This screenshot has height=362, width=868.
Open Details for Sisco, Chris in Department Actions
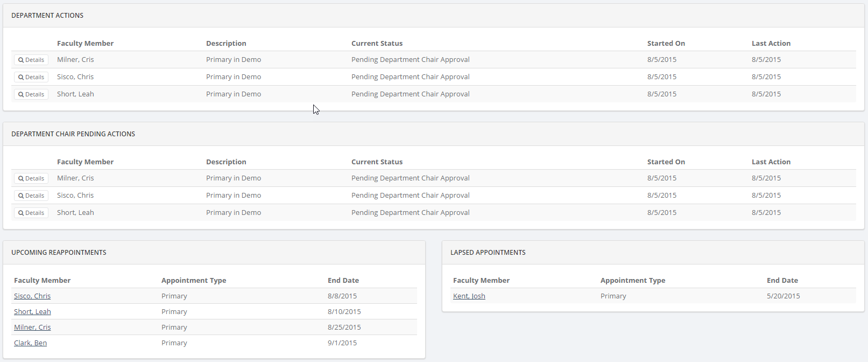(x=31, y=77)
